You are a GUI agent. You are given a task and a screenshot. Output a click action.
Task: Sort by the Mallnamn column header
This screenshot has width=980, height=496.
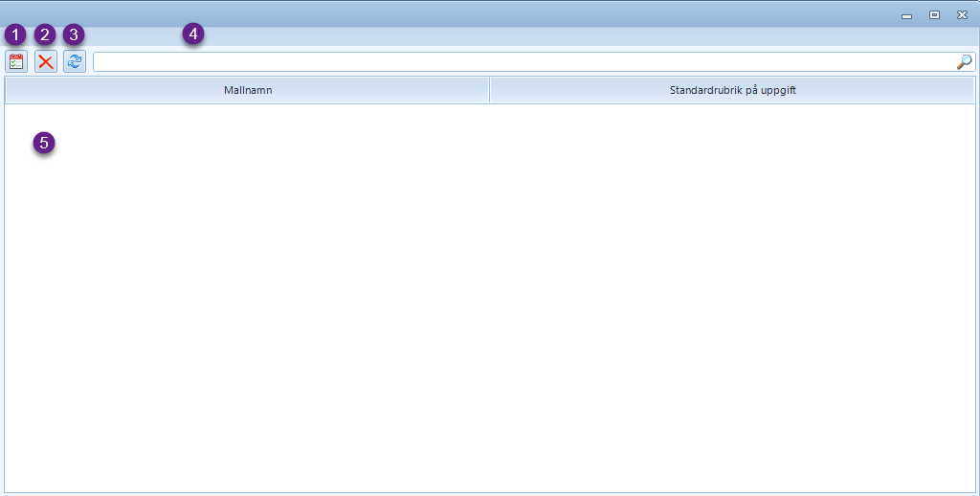click(x=248, y=90)
